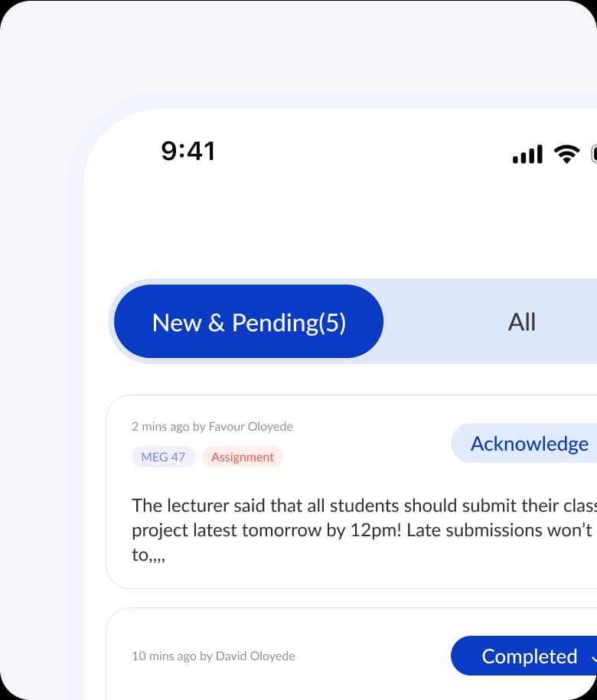The height and width of the screenshot is (700, 597).
Task: Open the Completed status dropdown
Action: pyautogui.click(x=528, y=656)
